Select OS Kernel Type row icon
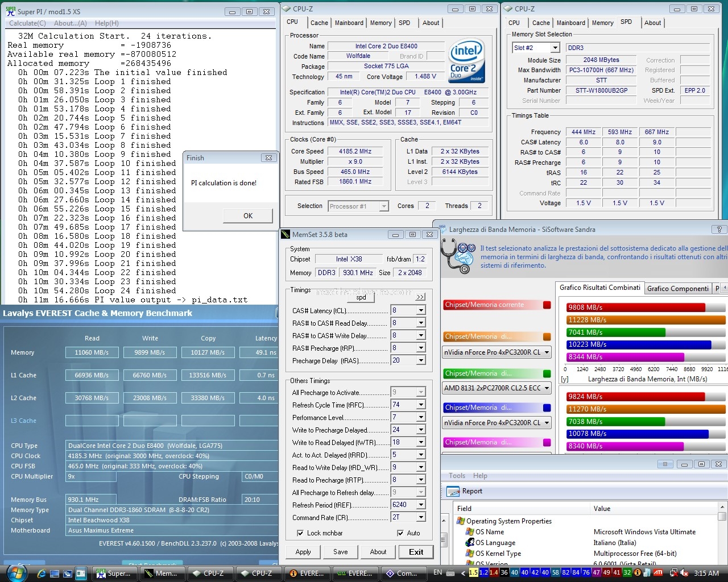The width and height of the screenshot is (728, 582). (x=470, y=554)
